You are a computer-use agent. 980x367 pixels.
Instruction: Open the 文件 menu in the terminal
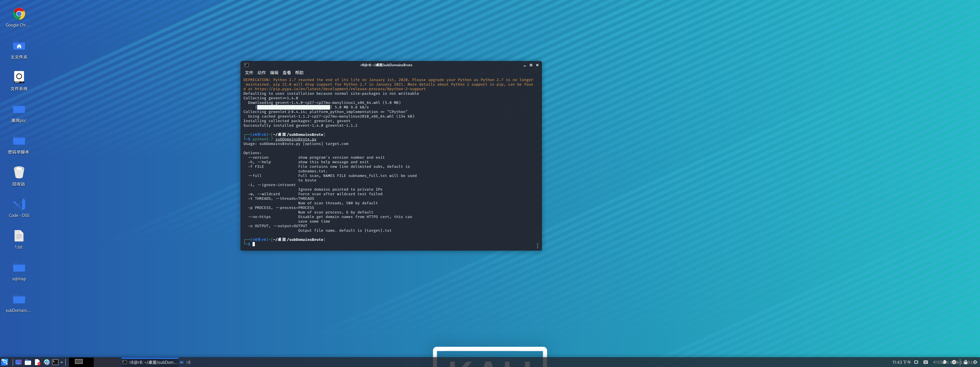pos(249,72)
